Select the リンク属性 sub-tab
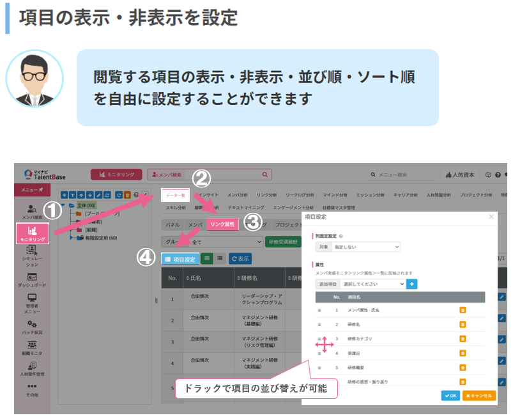The height and width of the screenshot is (420, 513). pyautogui.click(x=222, y=224)
